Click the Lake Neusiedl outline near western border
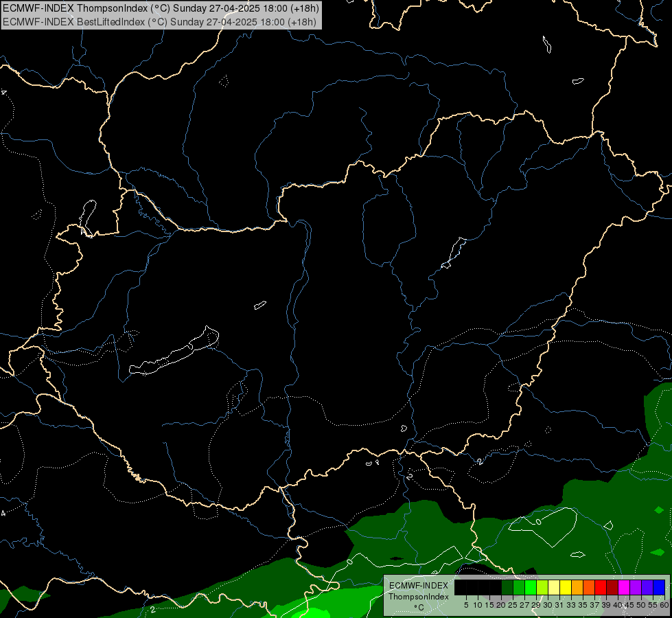The width and height of the screenshot is (672, 618). click(88, 218)
